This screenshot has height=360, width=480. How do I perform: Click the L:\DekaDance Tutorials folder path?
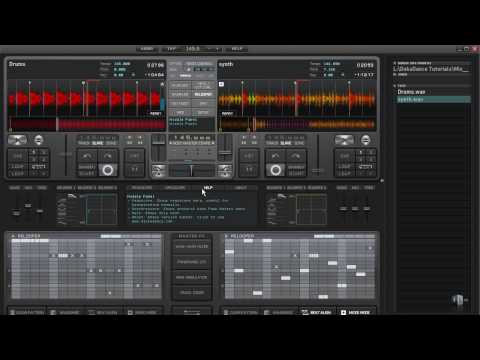(x=432, y=69)
